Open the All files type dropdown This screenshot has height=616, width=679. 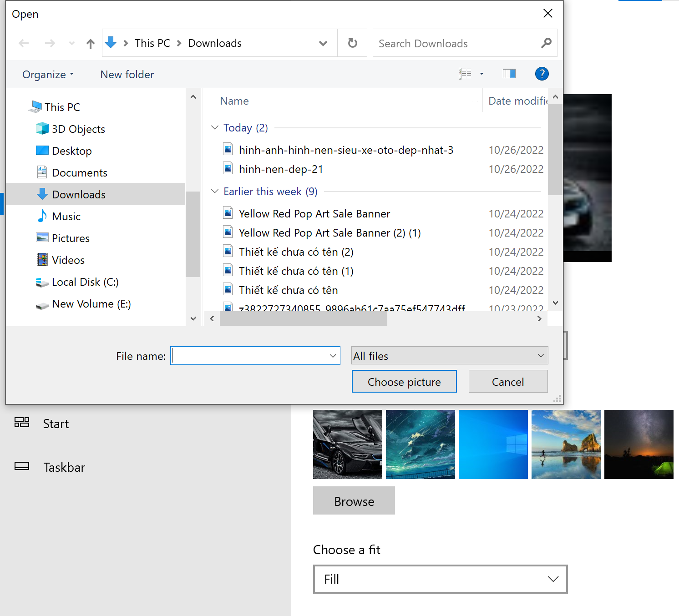coord(449,356)
